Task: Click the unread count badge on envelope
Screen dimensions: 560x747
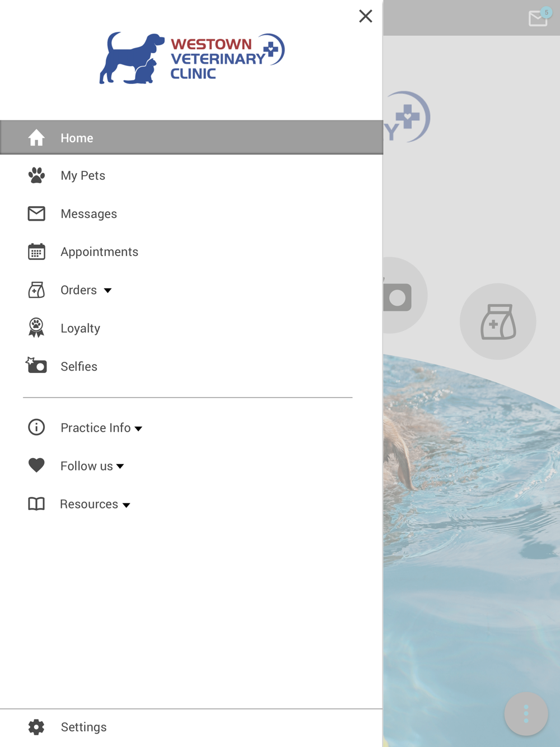Action: click(x=546, y=12)
